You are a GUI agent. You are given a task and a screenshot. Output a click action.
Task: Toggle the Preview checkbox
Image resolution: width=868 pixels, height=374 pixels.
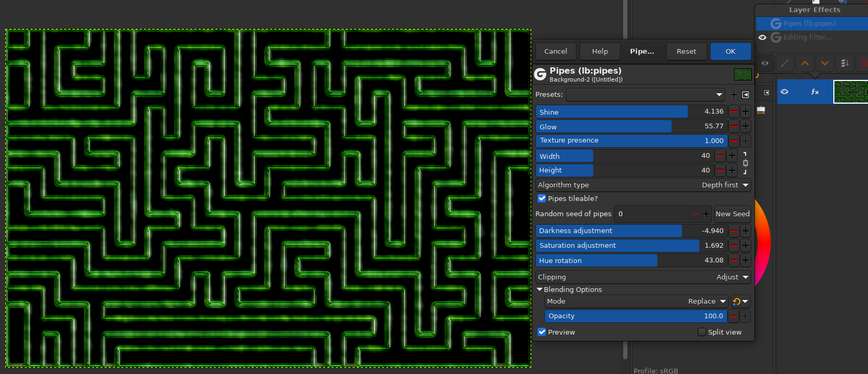coord(542,332)
